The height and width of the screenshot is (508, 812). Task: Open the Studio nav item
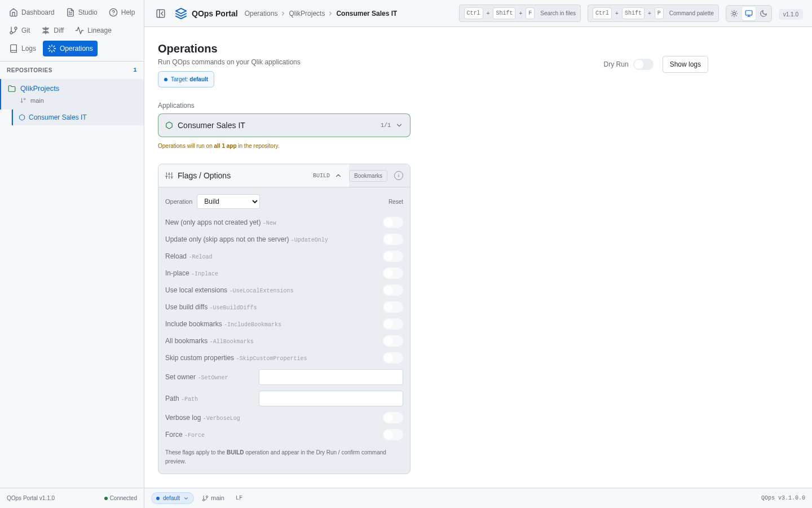[82, 12]
